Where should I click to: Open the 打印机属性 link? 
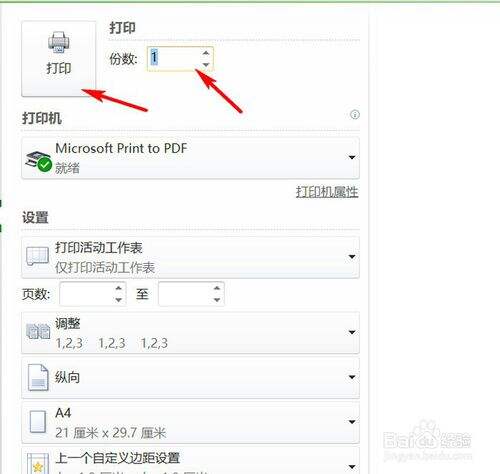[327, 192]
